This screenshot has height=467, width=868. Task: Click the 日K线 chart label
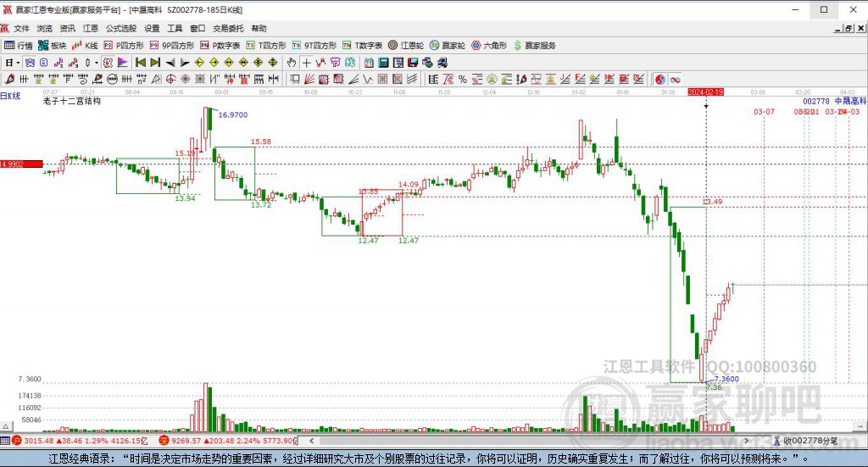tap(10, 96)
